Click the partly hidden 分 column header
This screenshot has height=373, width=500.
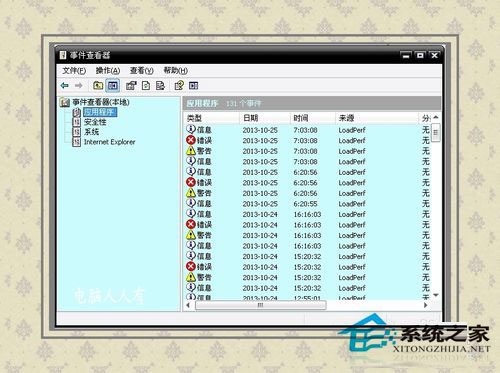(x=425, y=118)
